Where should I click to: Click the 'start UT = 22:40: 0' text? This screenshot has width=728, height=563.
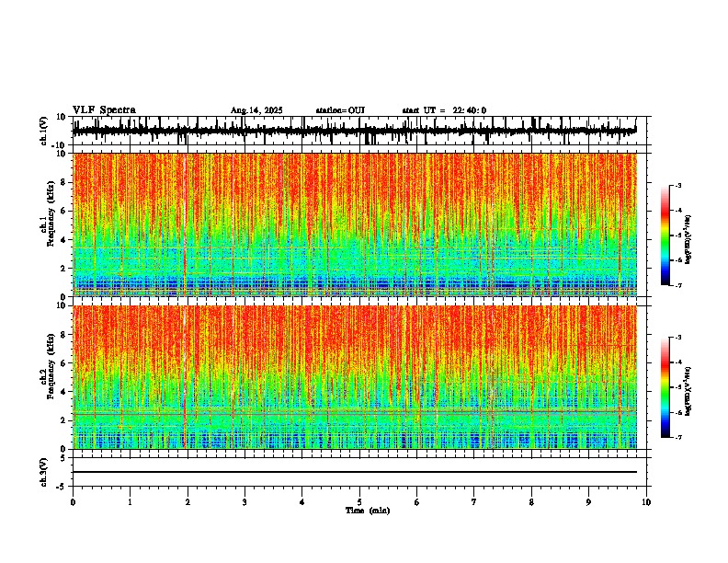pyautogui.click(x=444, y=110)
